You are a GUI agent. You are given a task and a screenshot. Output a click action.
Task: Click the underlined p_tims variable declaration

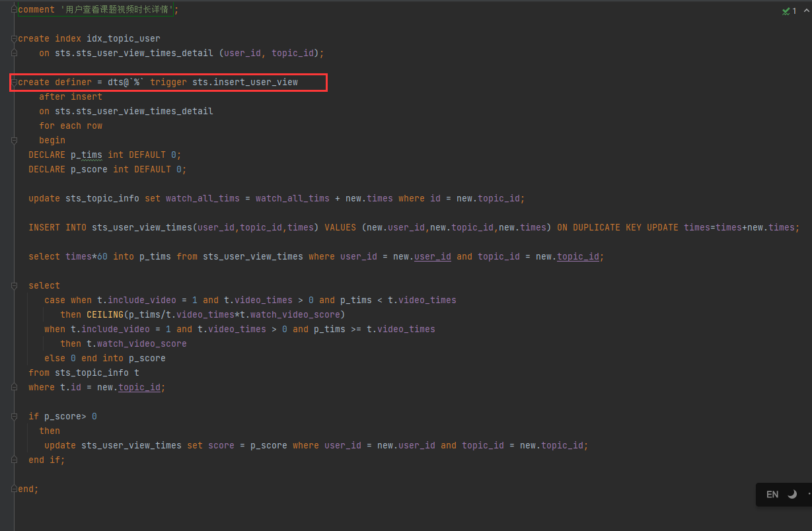point(87,155)
